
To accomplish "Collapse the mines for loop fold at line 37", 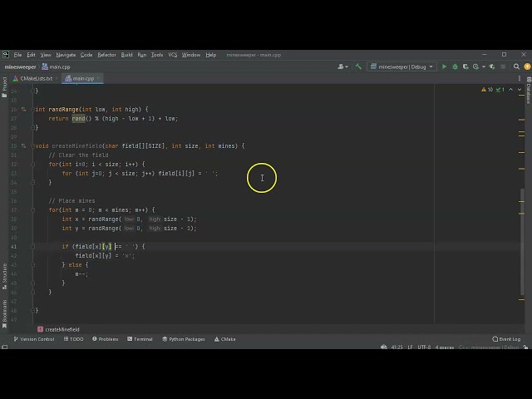I will click(33, 210).
